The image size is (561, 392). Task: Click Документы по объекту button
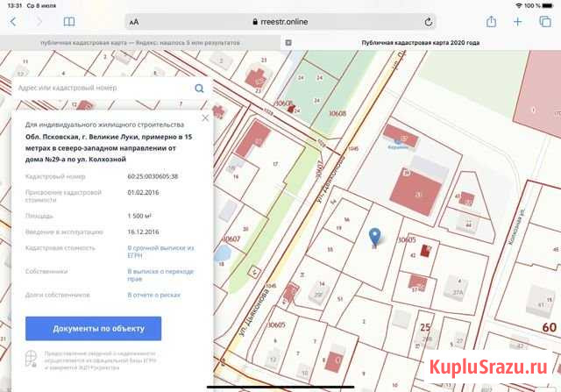click(x=94, y=328)
